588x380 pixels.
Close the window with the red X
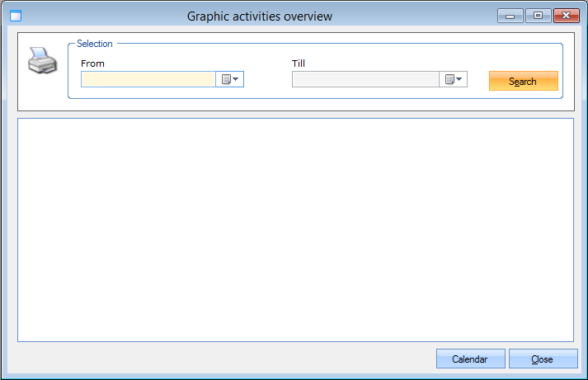pyautogui.click(x=565, y=16)
